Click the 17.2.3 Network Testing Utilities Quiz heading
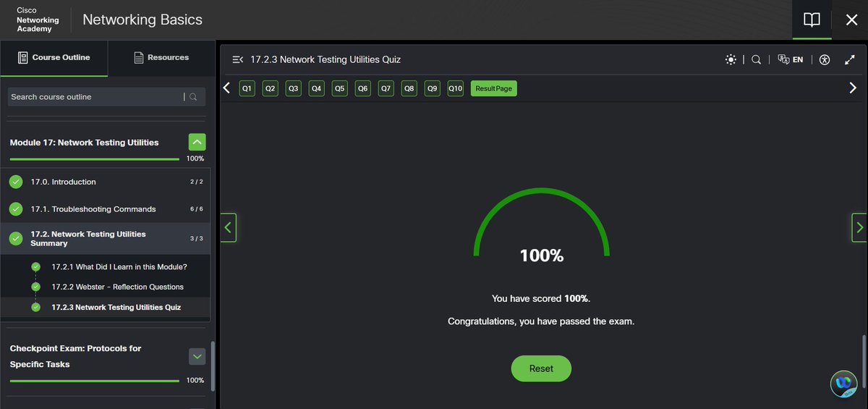This screenshot has height=409, width=868. click(x=325, y=59)
